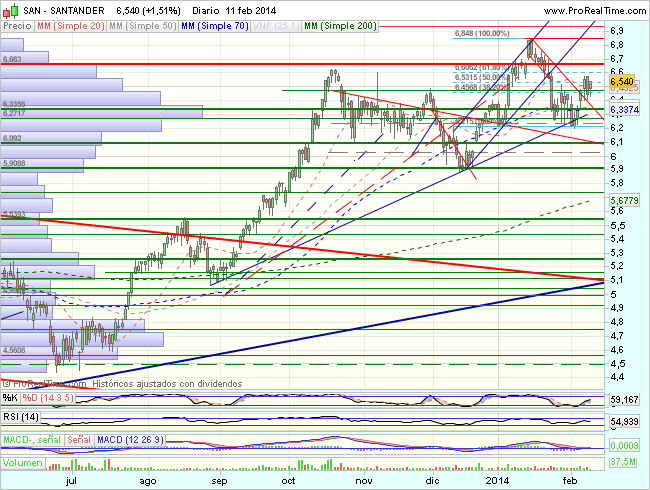Click the 5,9088 support level label
Screen dimensions: 650x490
point(14,163)
